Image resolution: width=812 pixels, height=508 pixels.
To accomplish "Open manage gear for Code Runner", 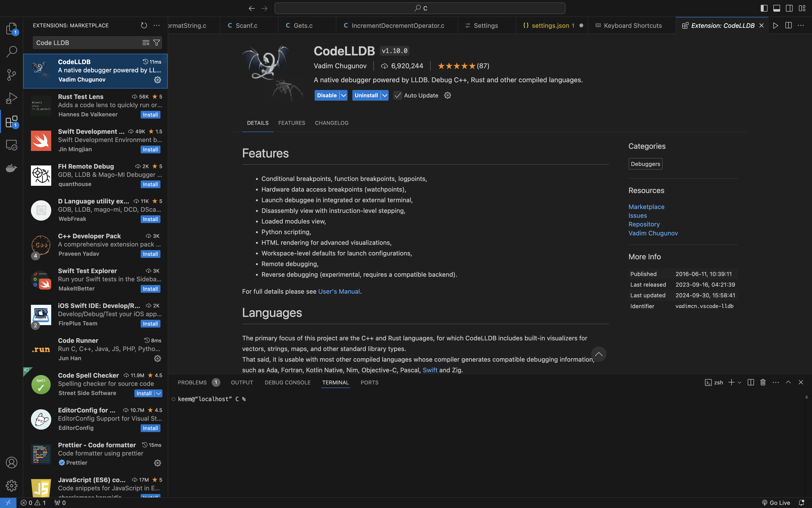I will [x=157, y=359].
